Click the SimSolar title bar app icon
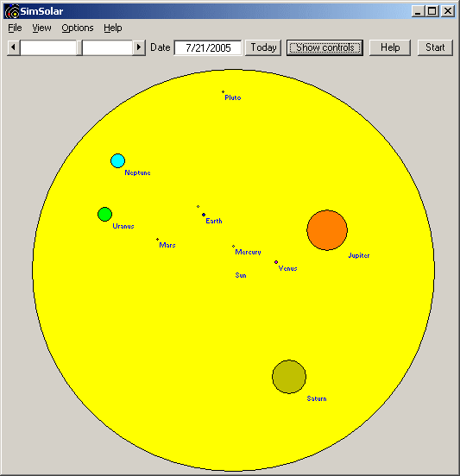460x476 pixels. (x=12, y=11)
